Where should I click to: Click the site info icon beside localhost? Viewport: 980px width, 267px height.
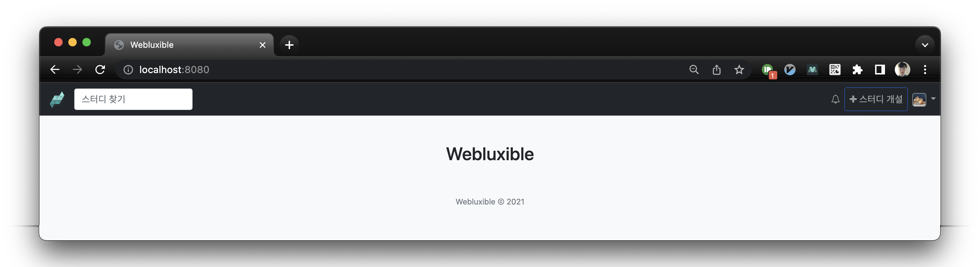(x=128, y=70)
